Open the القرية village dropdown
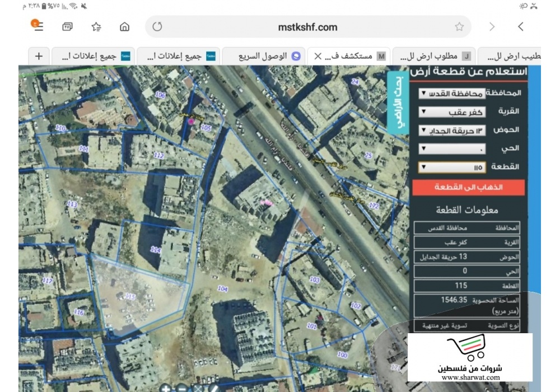Screen dimensions: 560x392 tap(452, 112)
